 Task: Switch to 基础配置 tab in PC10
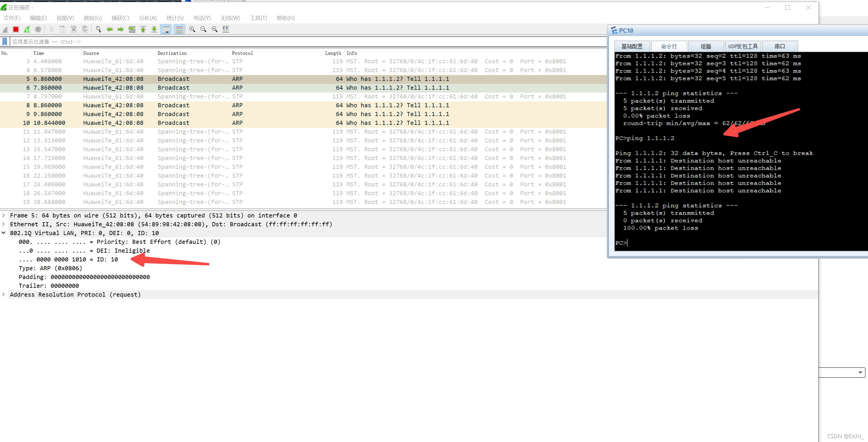click(x=632, y=46)
